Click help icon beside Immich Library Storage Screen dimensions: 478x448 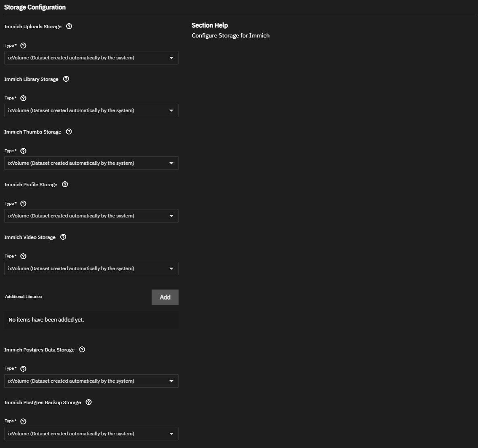66,79
